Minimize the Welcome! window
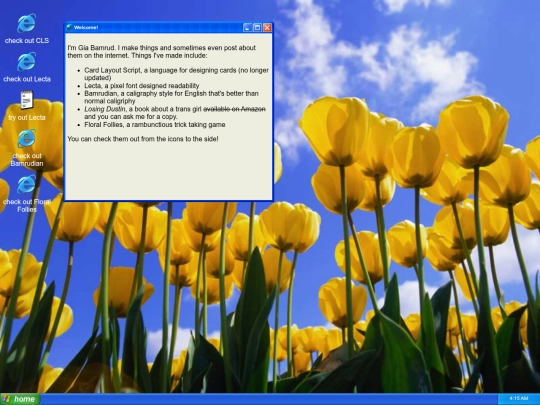Viewport: 540px width, 405px height. pos(247,28)
